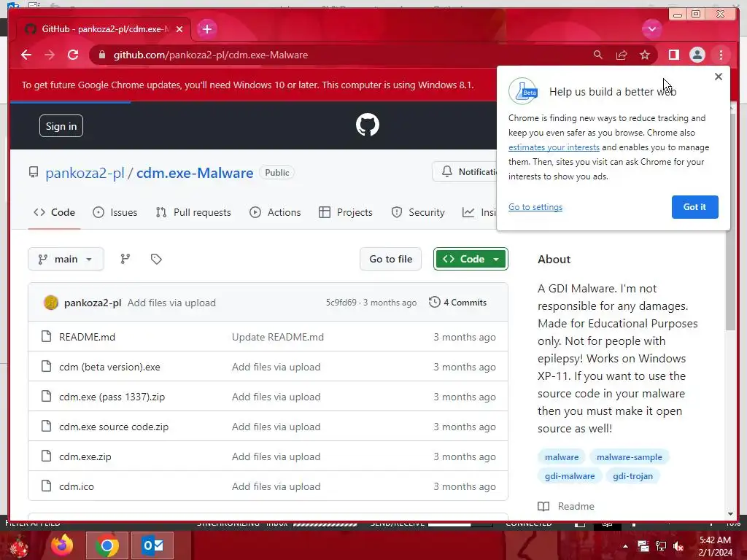
Task: Open 'cdm.exe source code.zip' file
Action: [114, 427]
